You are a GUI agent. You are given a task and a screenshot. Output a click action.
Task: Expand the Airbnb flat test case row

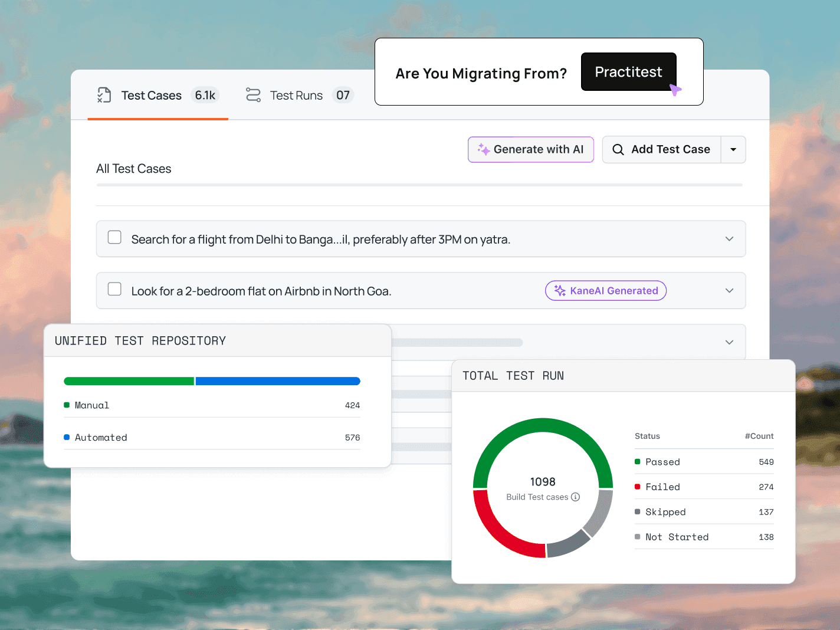(729, 291)
